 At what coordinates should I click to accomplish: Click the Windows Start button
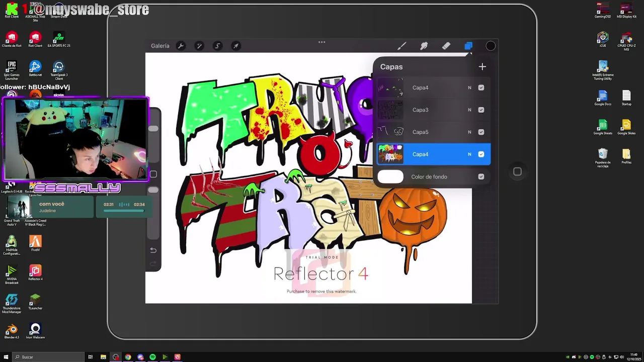(x=6, y=357)
